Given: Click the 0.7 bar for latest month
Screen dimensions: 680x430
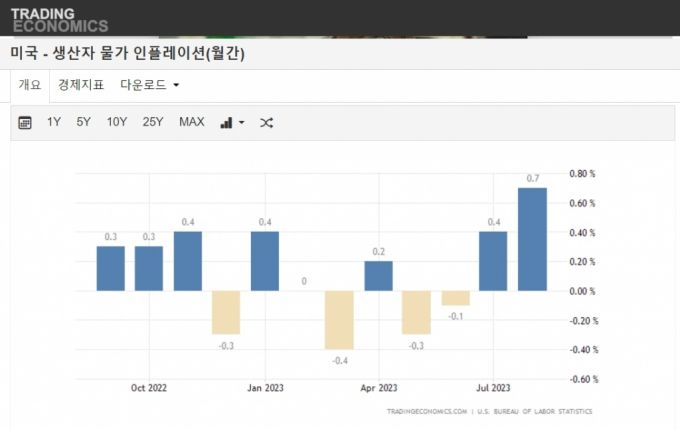Looking at the screenshot, I should [x=532, y=240].
